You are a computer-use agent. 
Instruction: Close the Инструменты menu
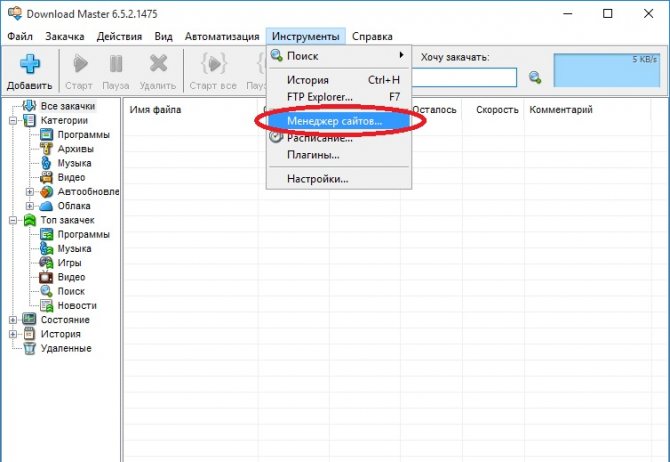[x=306, y=36]
